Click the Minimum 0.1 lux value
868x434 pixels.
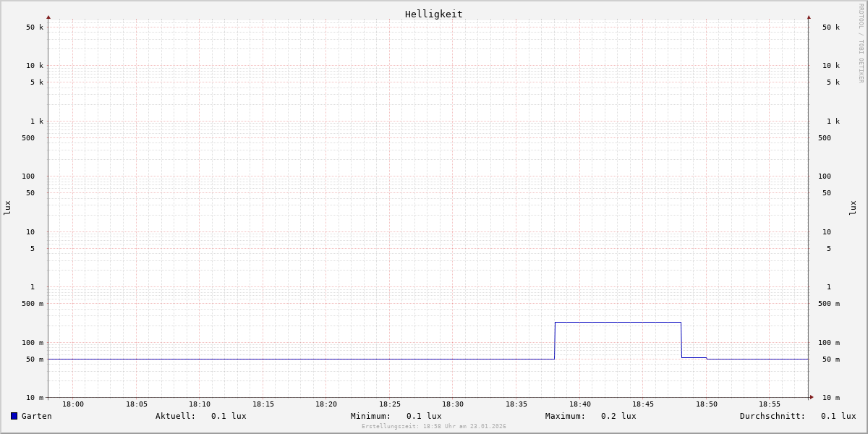tap(424, 416)
